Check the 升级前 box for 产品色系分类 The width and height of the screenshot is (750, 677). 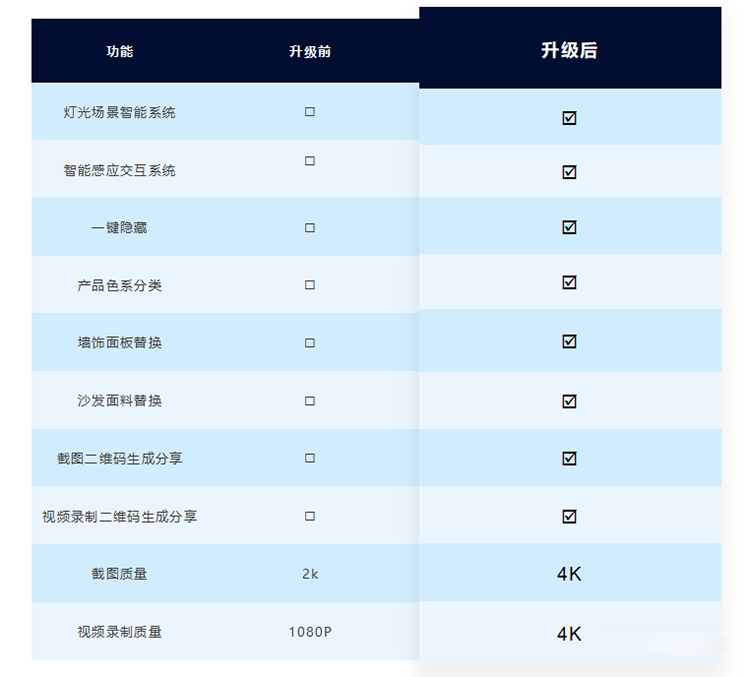[310, 285]
